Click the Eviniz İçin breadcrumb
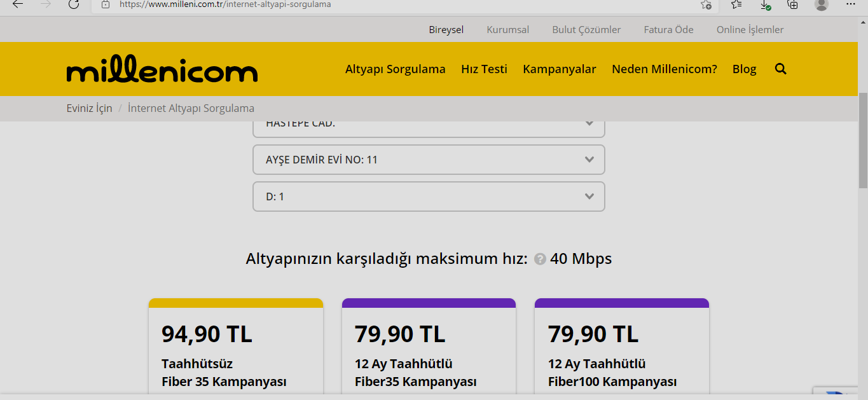The width and height of the screenshot is (868, 400). [90, 108]
